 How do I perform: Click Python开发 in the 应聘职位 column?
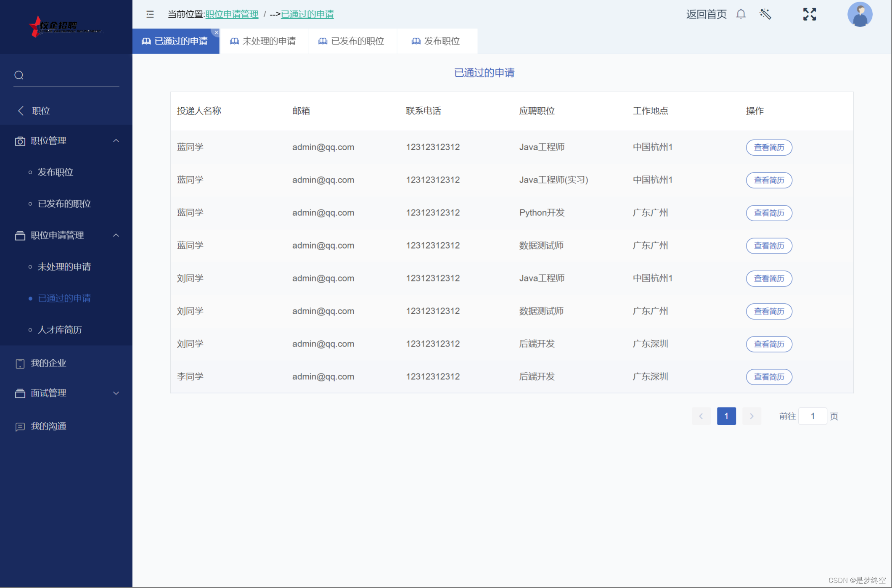pos(542,213)
